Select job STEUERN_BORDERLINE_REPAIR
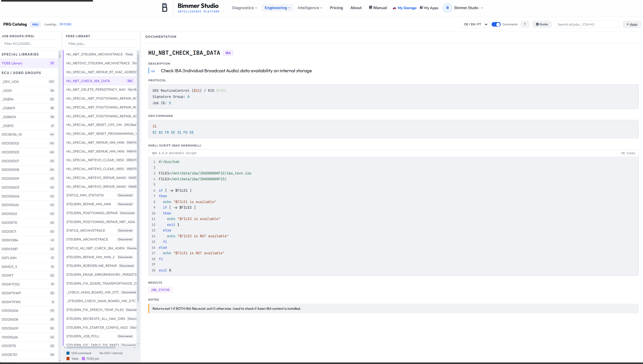Viewport: 643px width, 364px height. (x=100, y=266)
